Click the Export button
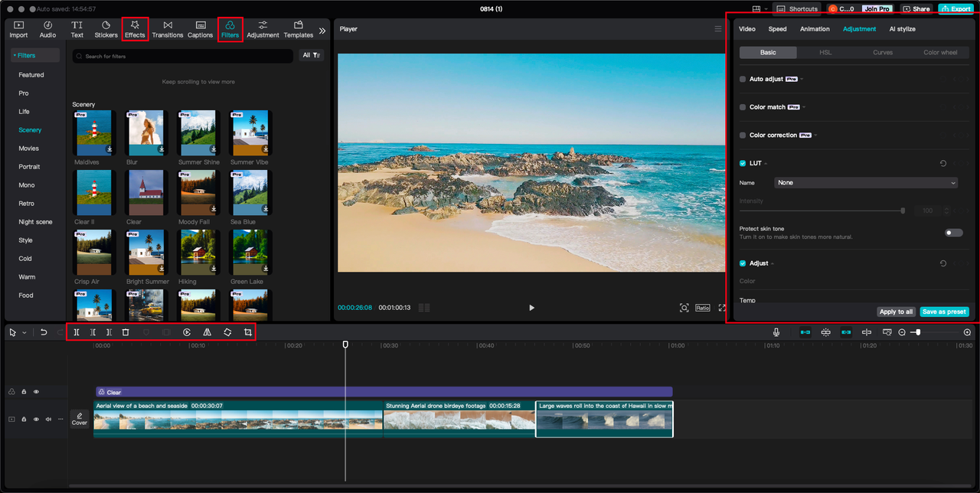 click(955, 9)
